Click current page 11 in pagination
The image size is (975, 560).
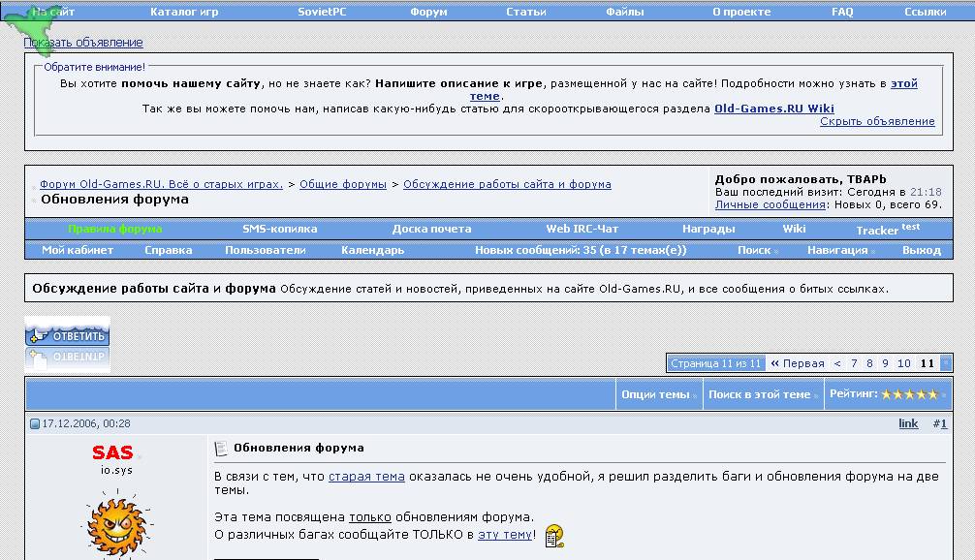(x=928, y=363)
